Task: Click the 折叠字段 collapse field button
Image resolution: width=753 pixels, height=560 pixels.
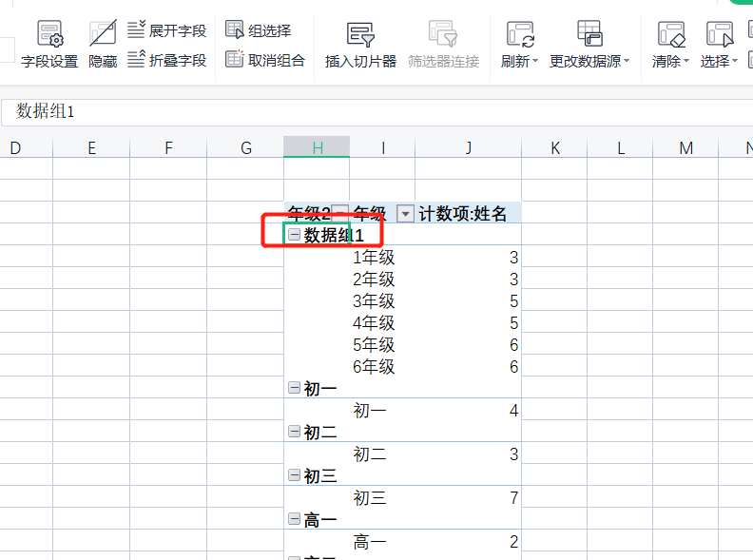Action: 166,60
